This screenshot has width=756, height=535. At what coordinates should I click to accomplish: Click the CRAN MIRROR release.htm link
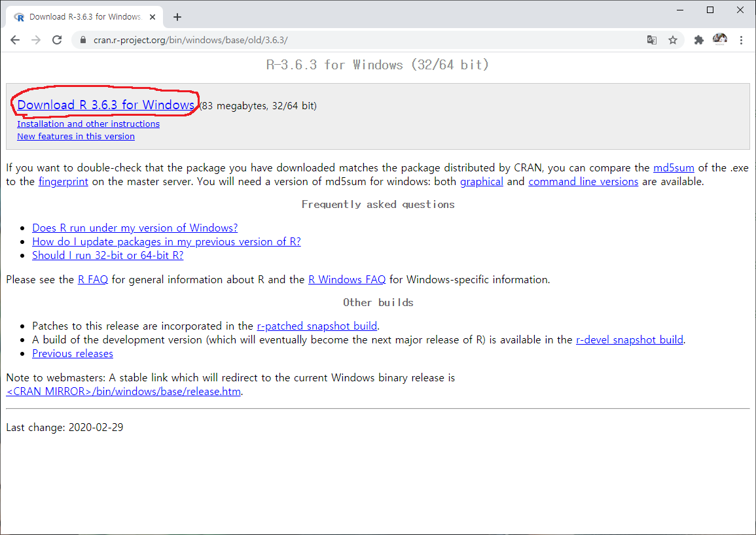pyautogui.click(x=124, y=391)
